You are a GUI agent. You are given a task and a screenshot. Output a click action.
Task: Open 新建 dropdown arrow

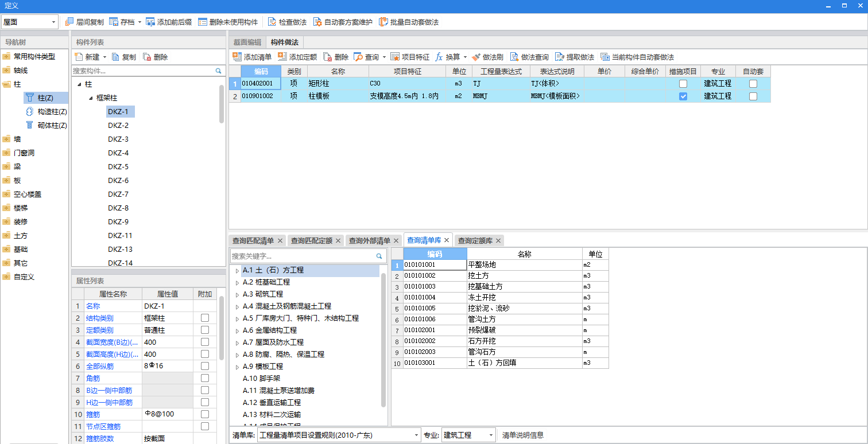[105, 57]
